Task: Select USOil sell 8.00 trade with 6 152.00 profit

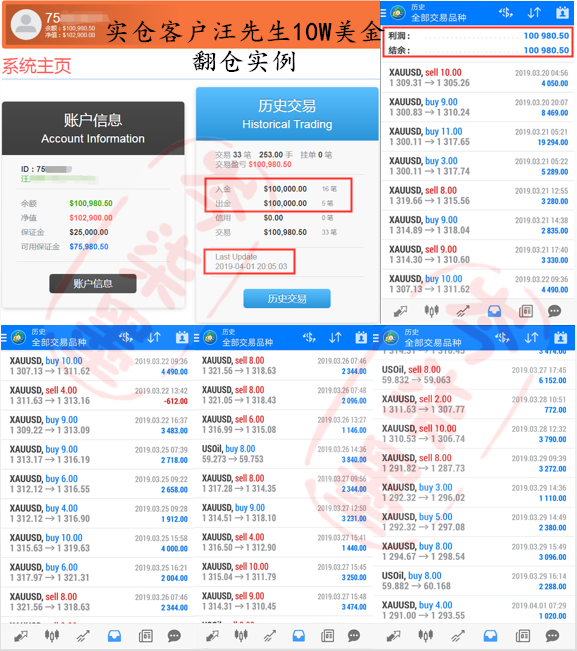Action: coord(474,374)
